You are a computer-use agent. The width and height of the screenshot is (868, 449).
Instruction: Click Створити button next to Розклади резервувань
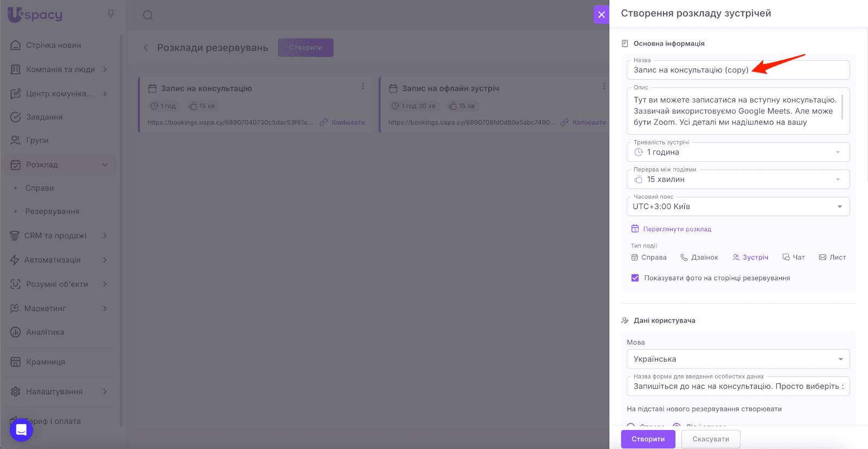point(306,48)
